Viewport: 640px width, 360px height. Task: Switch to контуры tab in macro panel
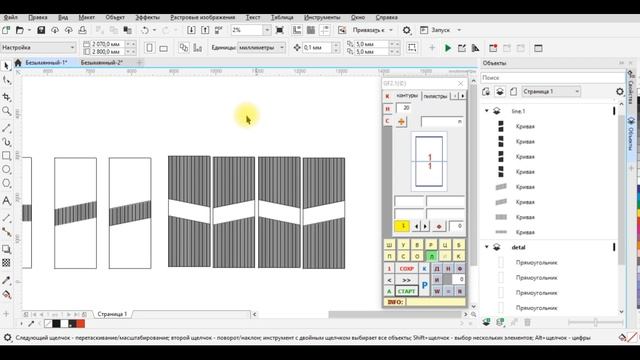(407, 96)
